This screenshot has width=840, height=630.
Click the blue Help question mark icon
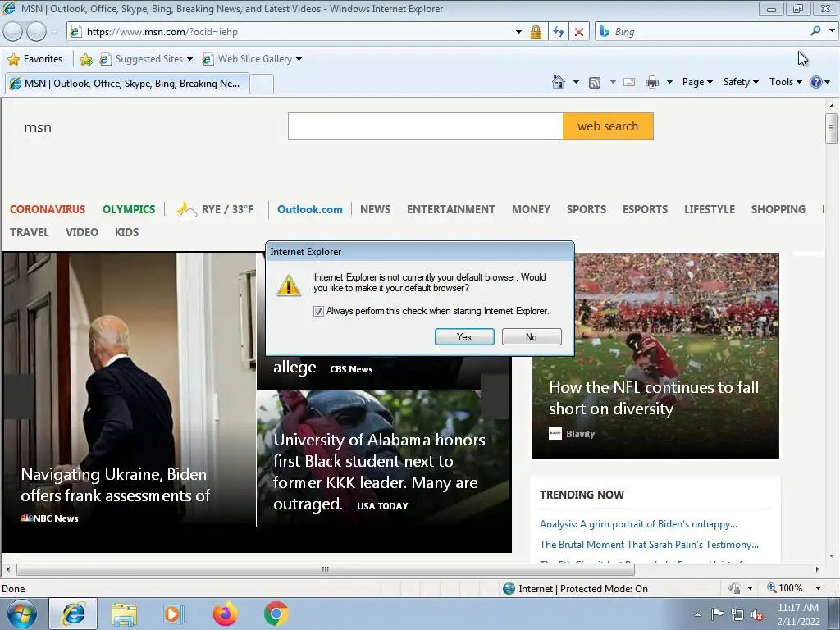816,82
